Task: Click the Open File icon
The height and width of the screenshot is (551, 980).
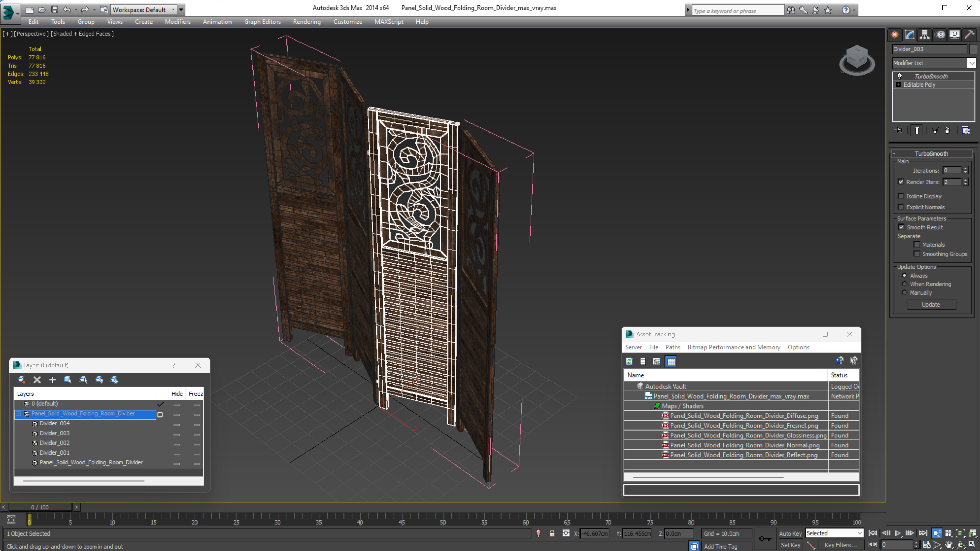Action: coord(42,10)
